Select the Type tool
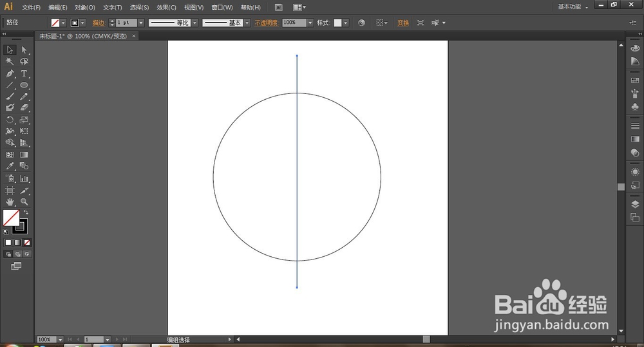This screenshot has width=644, height=347. click(24, 73)
